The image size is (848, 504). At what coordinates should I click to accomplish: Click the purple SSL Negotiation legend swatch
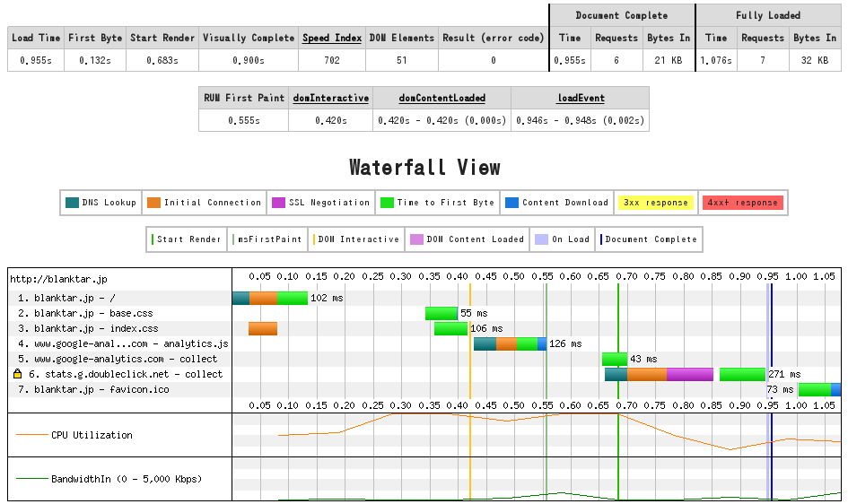pyautogui.click(x=278, y=203)
